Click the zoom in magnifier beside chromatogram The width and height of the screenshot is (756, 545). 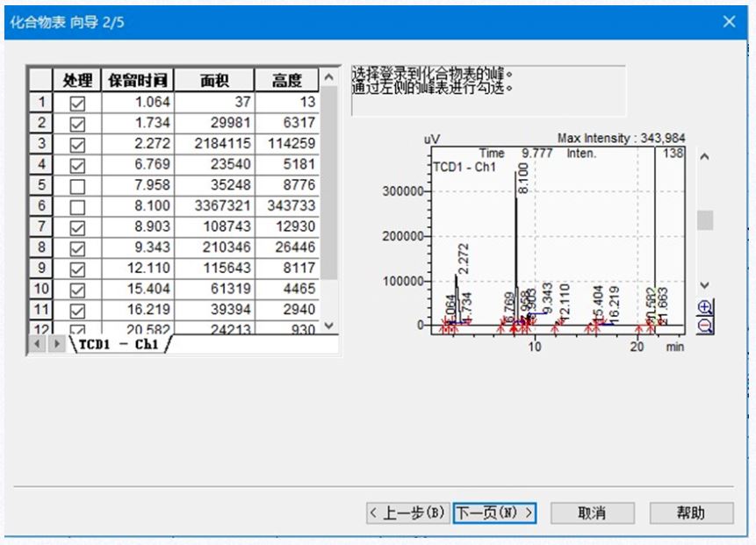point(705,307)
